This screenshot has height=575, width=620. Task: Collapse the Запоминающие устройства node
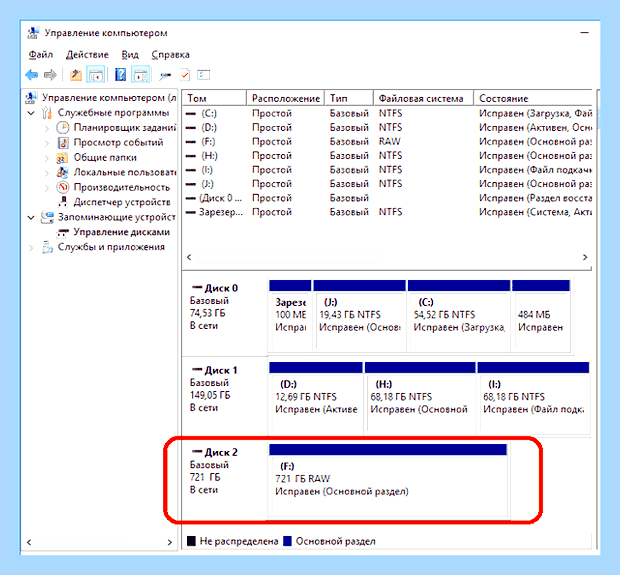[31, 218]
